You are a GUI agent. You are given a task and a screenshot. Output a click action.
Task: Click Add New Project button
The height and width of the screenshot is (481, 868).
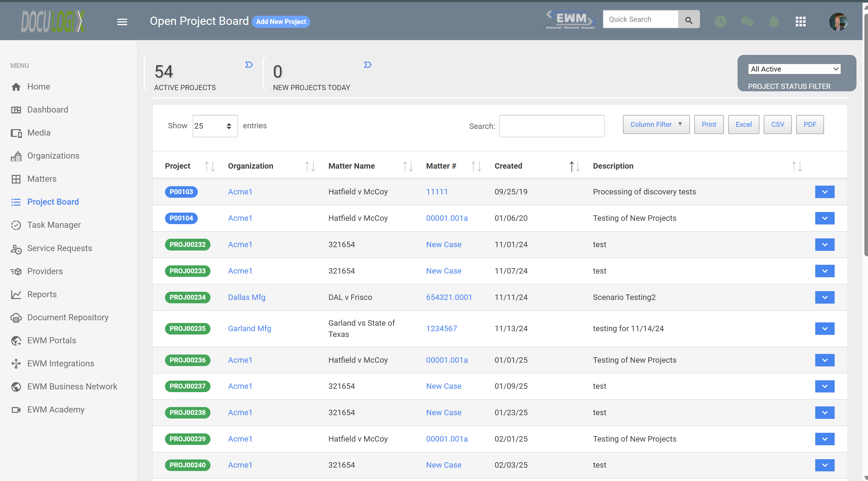coord(281,22)
